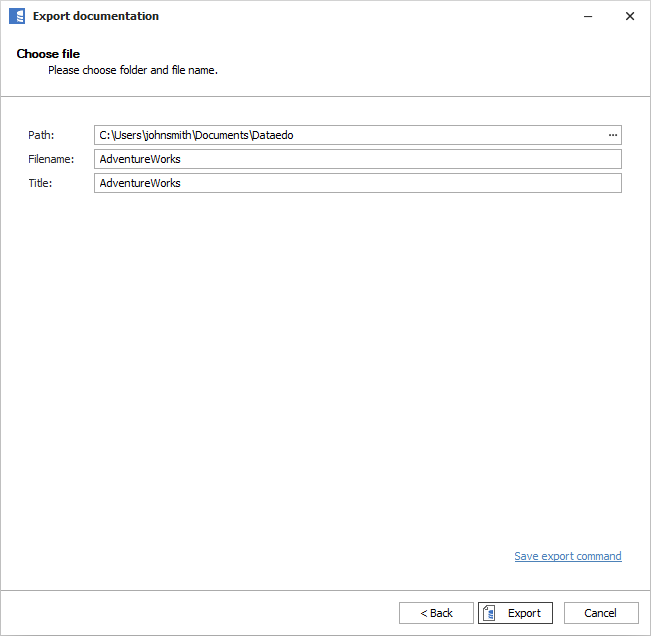Minimize the Export documentation window
Screen dimensions: 651x636
(x=583, y=16)
